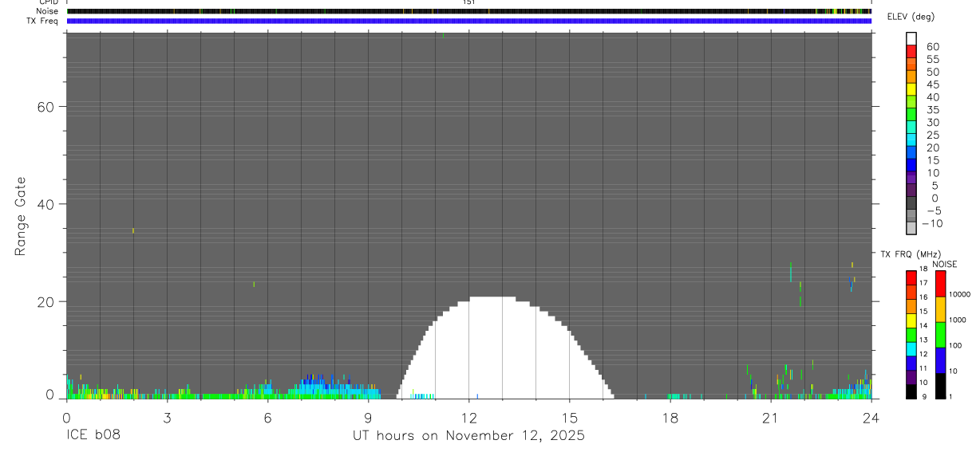This screenshot has height=452, width=980.
Task: Select the green NOISE segment between 1000 and 100
Action: coord(940,335)
